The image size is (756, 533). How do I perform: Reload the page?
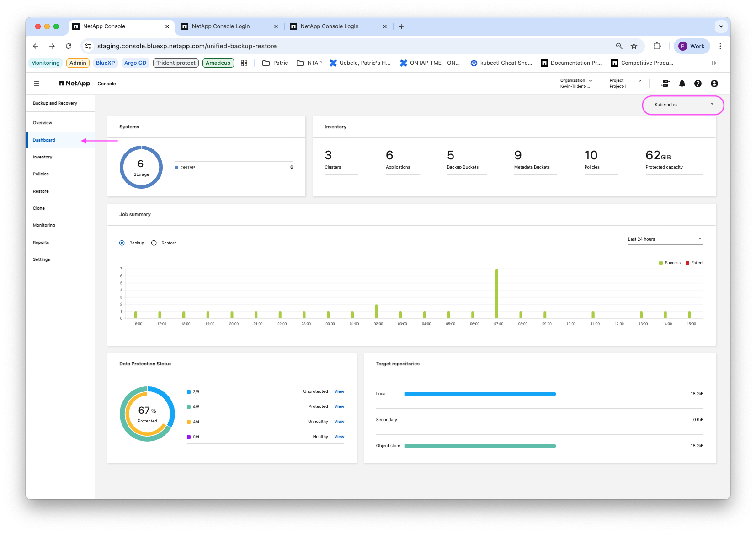tap(69, 46)
